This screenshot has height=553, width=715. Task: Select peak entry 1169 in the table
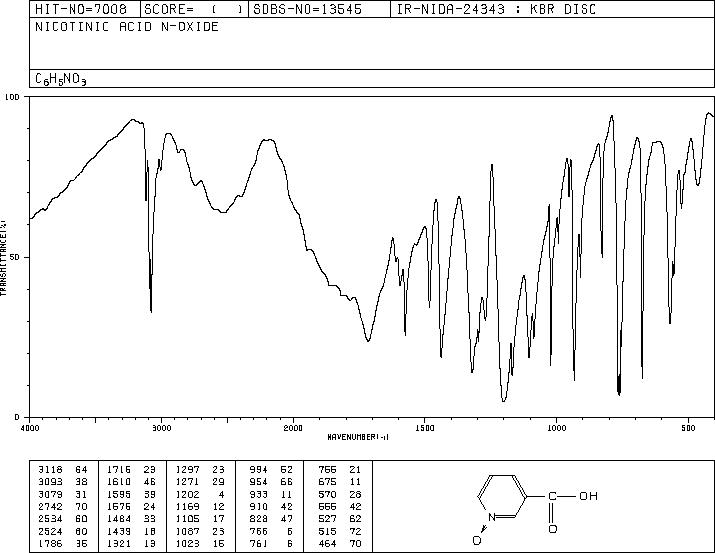coord(187,506)
